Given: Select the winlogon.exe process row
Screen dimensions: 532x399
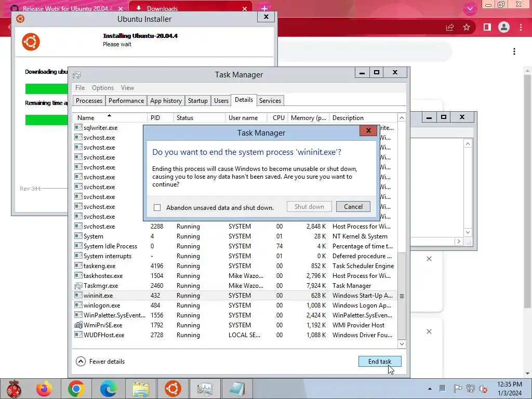Looking at the screenshot, I should click(x=234, y=305).
